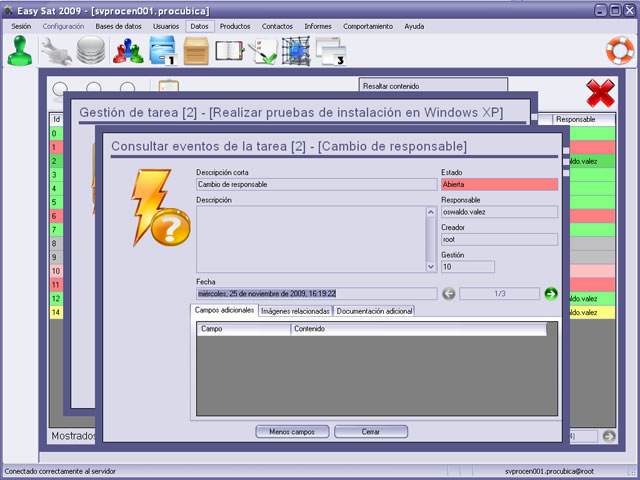This screenshot has height=480, width=640.
Task: Click the Campo column header
Action: click(244, 329)
